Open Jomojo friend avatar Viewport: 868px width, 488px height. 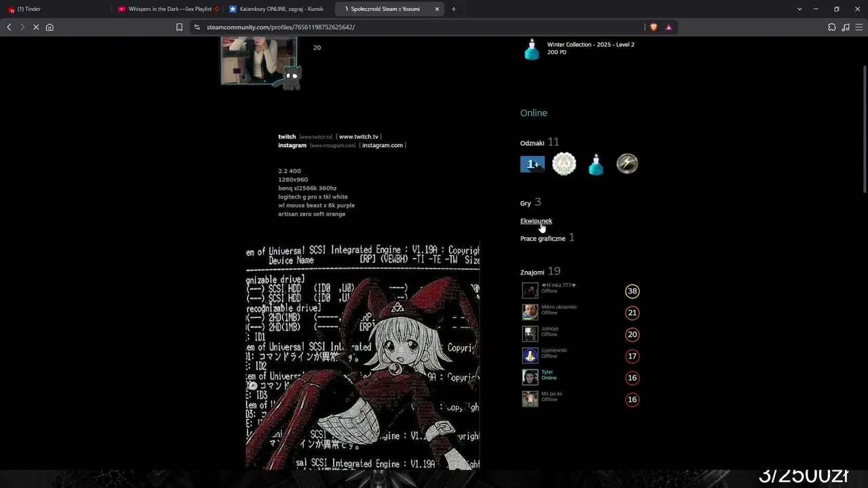(530, 334)
